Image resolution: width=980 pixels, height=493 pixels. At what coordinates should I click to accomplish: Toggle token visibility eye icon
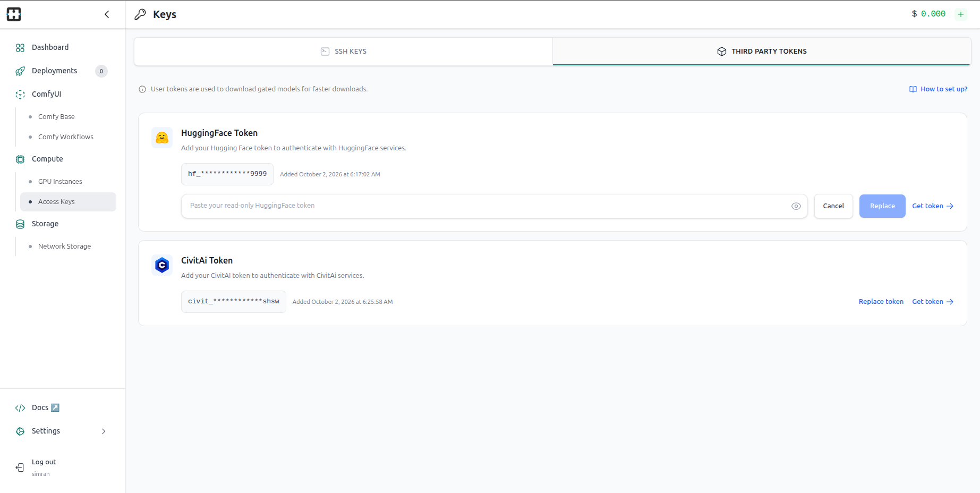pyautogui.click(x=796, y=206)
